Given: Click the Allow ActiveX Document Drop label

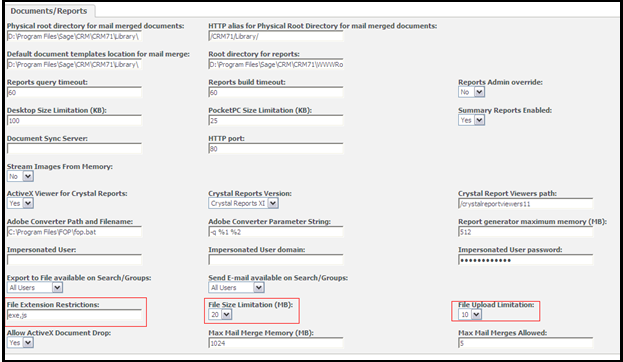Looking at the screenshot, I should click(59, 333).
